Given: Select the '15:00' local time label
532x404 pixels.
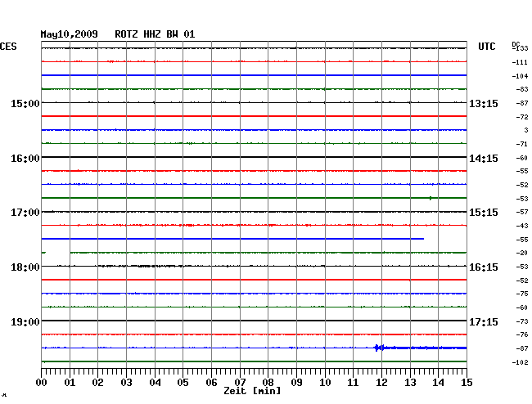Looking at the screenshot, I should pos(25,103).
